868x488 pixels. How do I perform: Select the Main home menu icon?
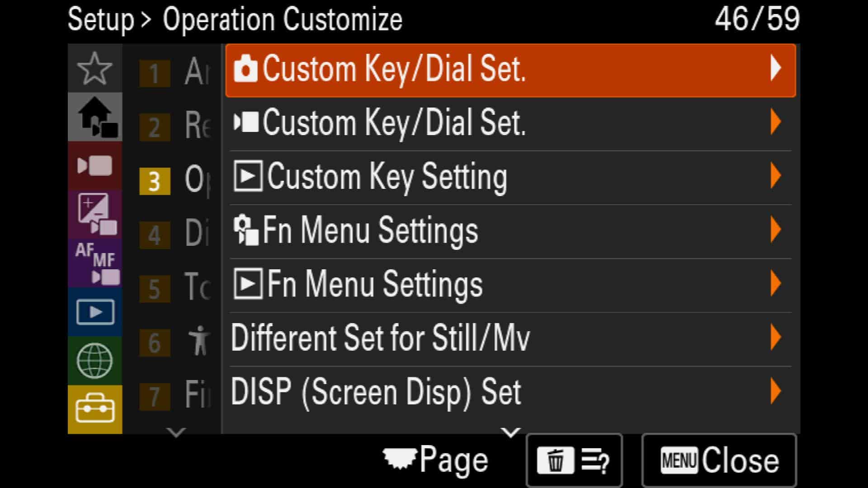pos(95,117)
